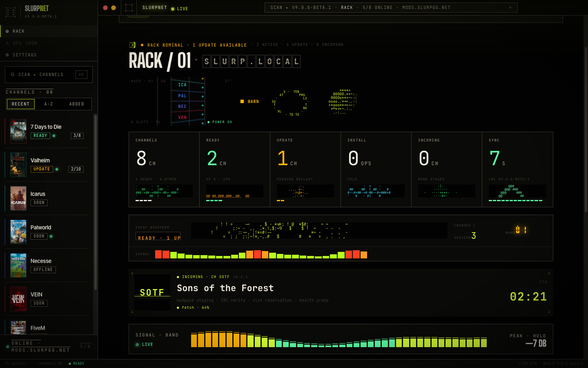Click the READY badge on 7 Days to Die

click(40, 135)
